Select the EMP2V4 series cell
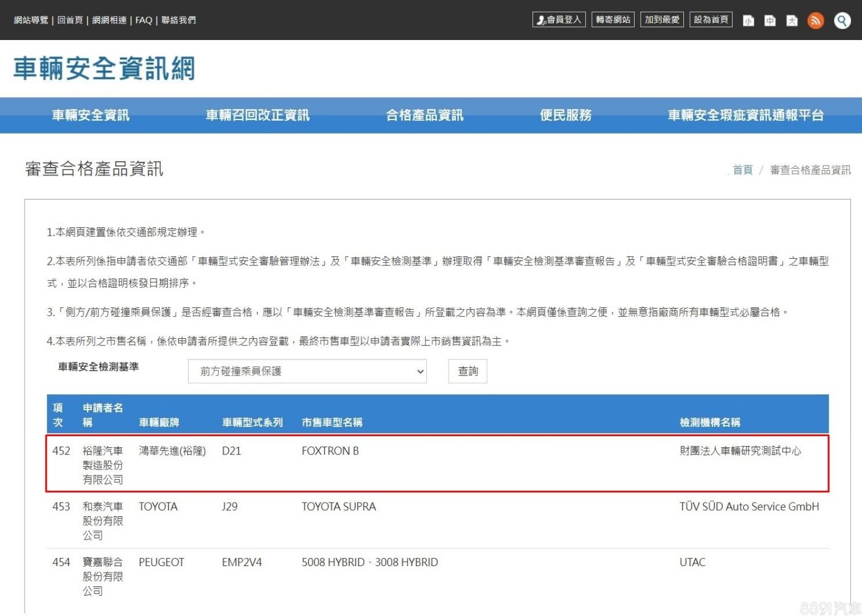This screenshot has height=616, width=862. pos(242,562)
